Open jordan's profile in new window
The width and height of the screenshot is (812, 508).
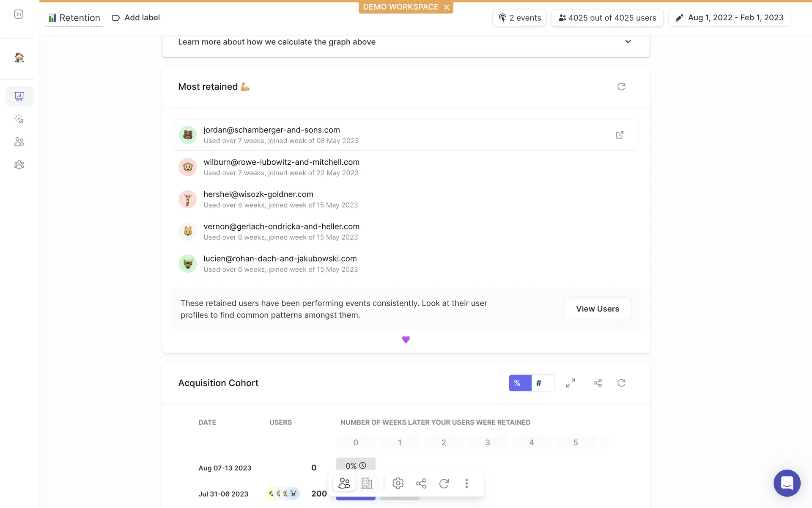(620, 135)
